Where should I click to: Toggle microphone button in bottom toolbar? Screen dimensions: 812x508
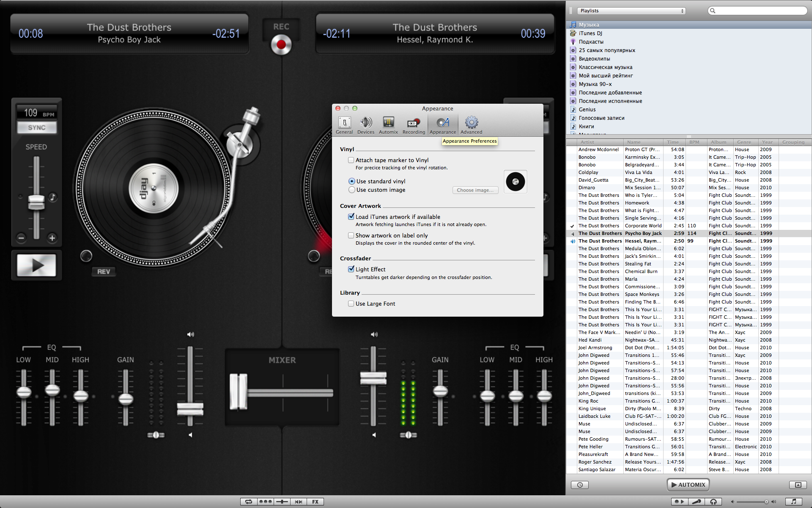coord(697,502)
